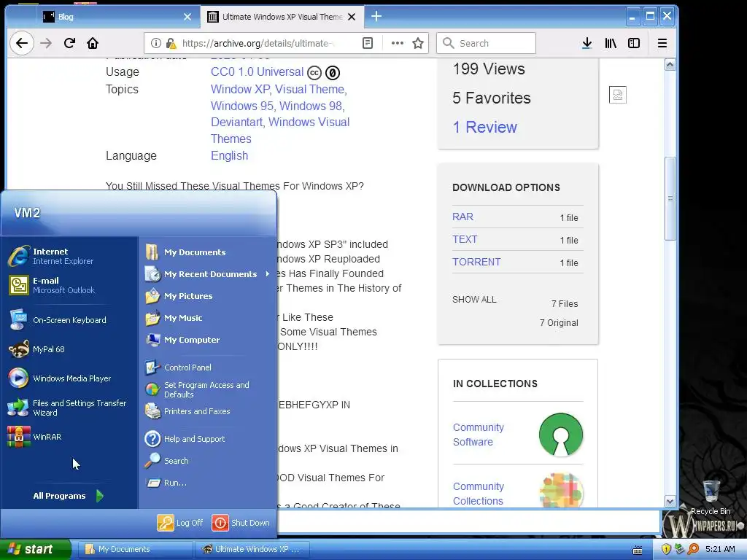The height and width of the screenshot is (560, 747).
Task: Bookmark this page with the star icon
Action: (418, 43)
